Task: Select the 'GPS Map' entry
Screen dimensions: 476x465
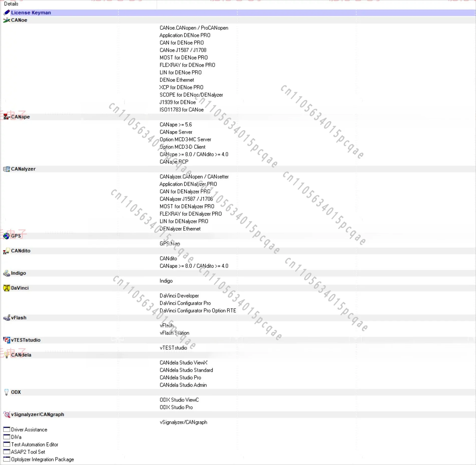Action: coord(170,244)
